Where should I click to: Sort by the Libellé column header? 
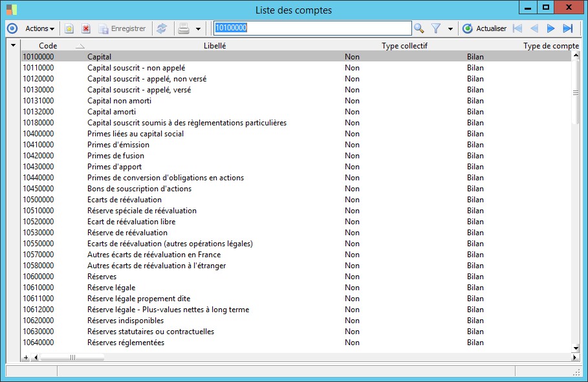(215, 46)
